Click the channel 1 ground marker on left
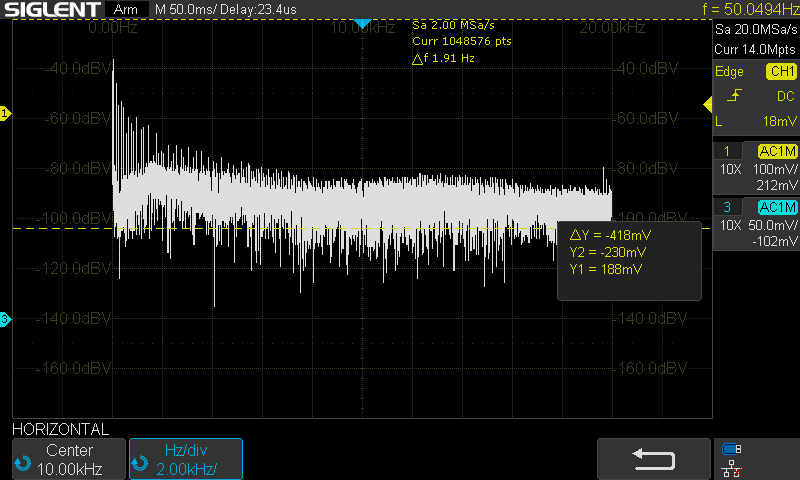The image size is (800, 480). pyautogui.click(x=5, y=113)
